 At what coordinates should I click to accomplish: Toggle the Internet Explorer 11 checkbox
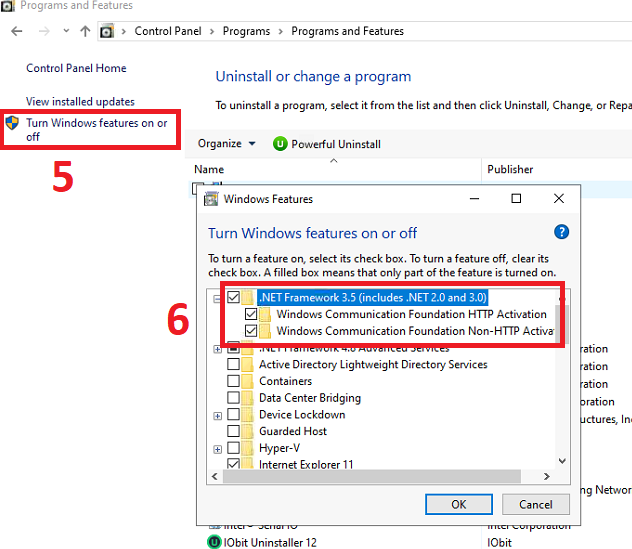click(x=233, y=464)
